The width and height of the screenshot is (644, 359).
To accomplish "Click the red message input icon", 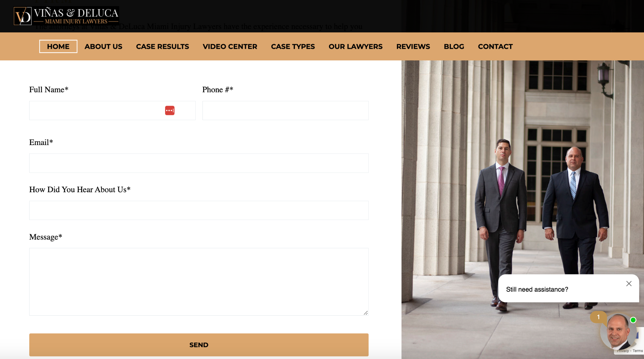I will pos(169,110).
